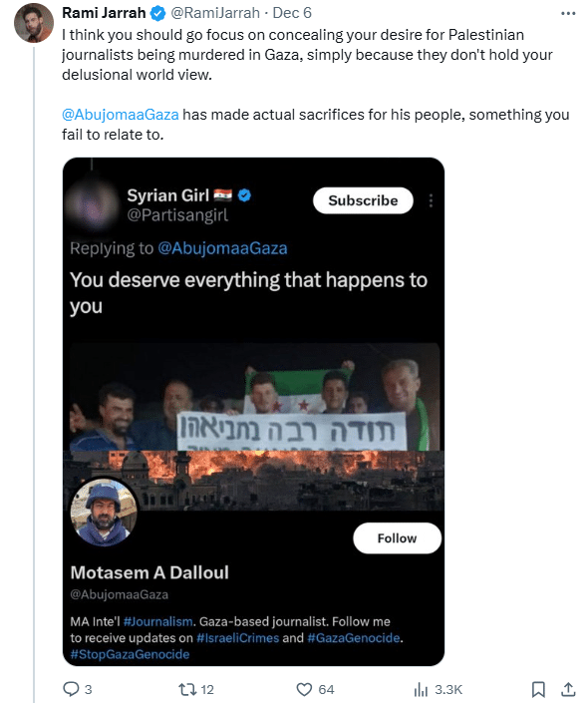Open the Dec 6 timestamp link
This screenshot has height=703, width=588.
pos(292,13)
